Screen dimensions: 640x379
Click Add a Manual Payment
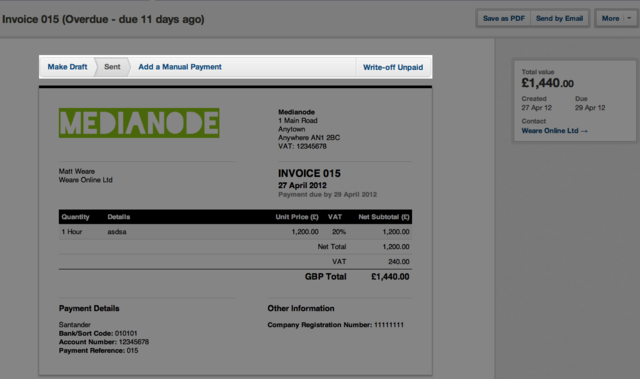point(180,67)
